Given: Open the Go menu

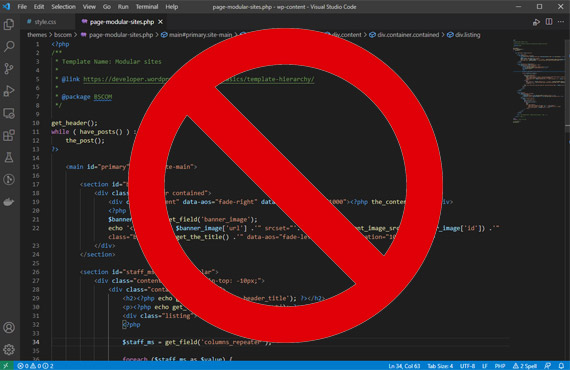Looking at the screenshot, I should (x=107, y=7).
